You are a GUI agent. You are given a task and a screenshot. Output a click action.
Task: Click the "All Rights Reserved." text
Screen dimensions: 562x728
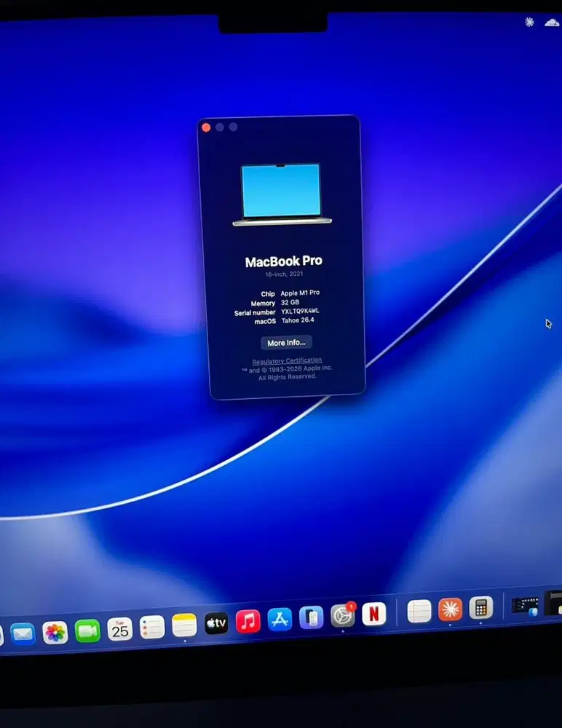288,377
